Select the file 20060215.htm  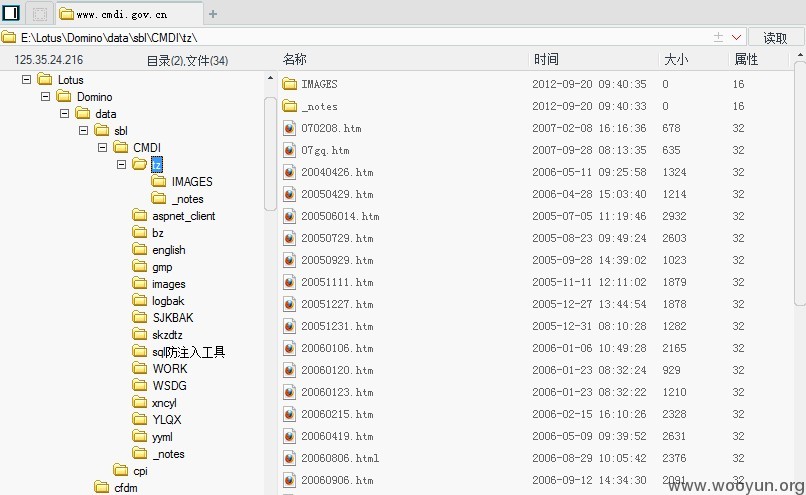tap(337, 414)
